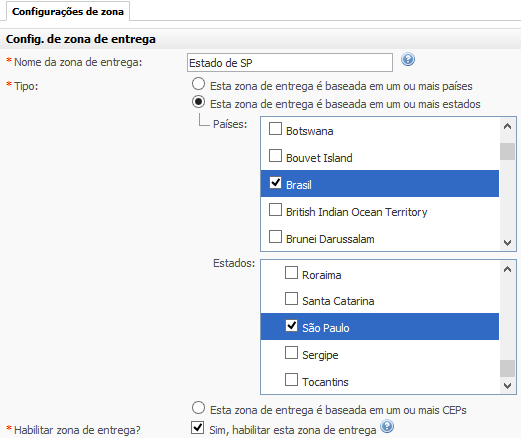Click down arrow of states list scrollbar
Screen dimensions: 521x444
tap(507, 386)
